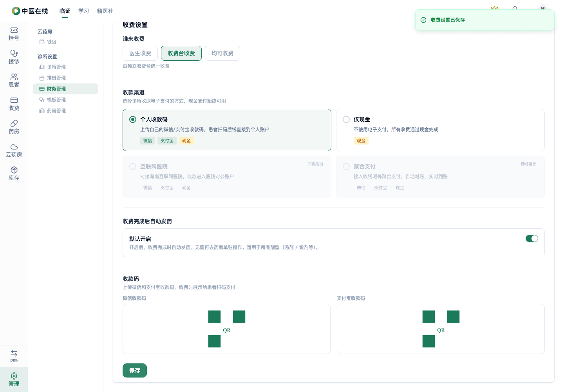Go to the 患者 patients sidebar icon
The image size is (564, 392).
pos(14,77)
